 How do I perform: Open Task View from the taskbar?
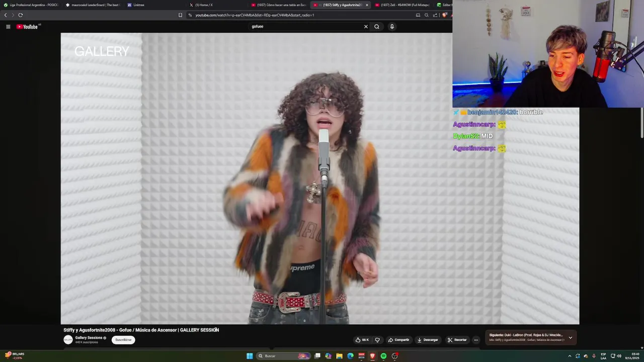coord(317,356)
